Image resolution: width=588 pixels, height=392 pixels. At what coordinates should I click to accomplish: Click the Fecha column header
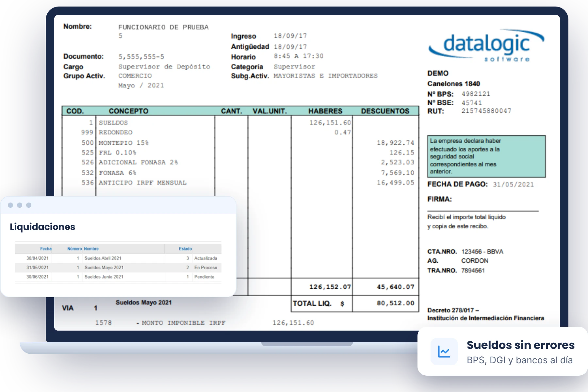46,249
